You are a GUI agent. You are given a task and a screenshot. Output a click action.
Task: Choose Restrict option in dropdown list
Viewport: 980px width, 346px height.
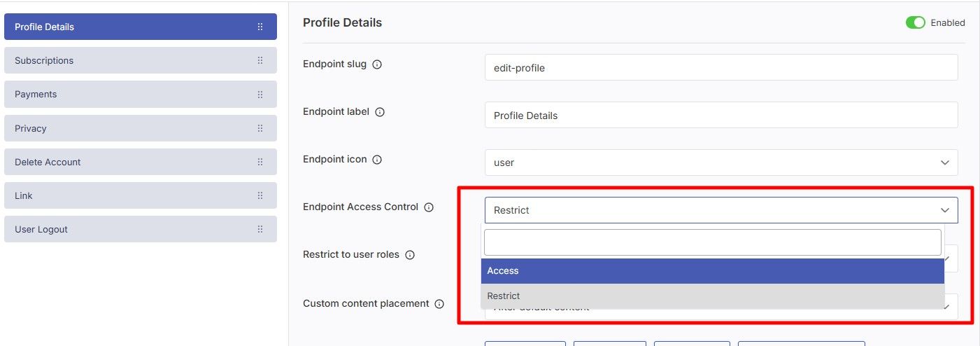pos(713,296)
